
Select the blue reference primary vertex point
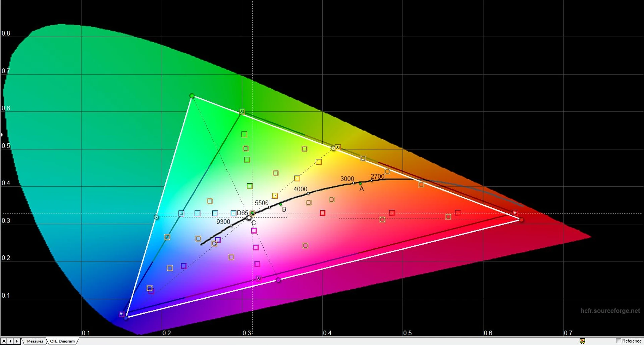[126, 317]
